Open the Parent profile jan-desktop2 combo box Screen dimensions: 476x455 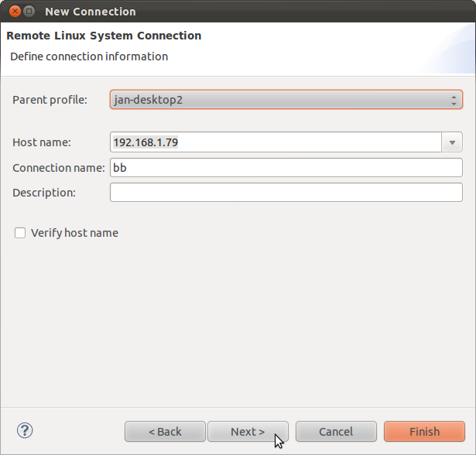click(286, 100)
